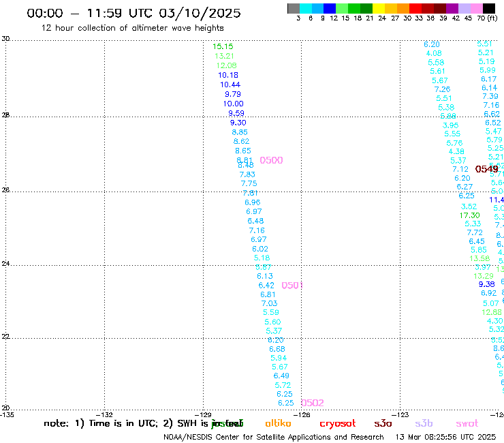Select the 5.59 wave height value
Screen dimensions: 504x443
(271, 312)
